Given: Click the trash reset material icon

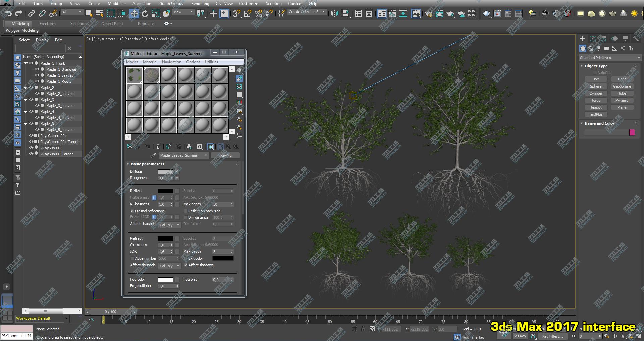Looking at the screenshot, I should point(158,147).
